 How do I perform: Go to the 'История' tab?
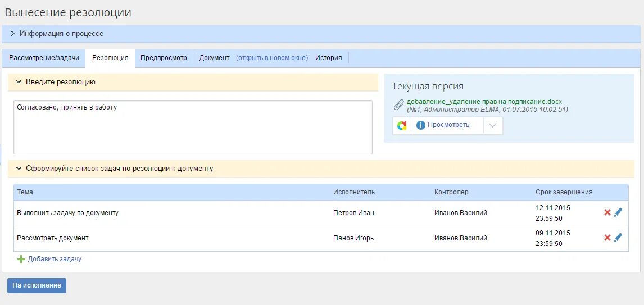coord(328,58)
